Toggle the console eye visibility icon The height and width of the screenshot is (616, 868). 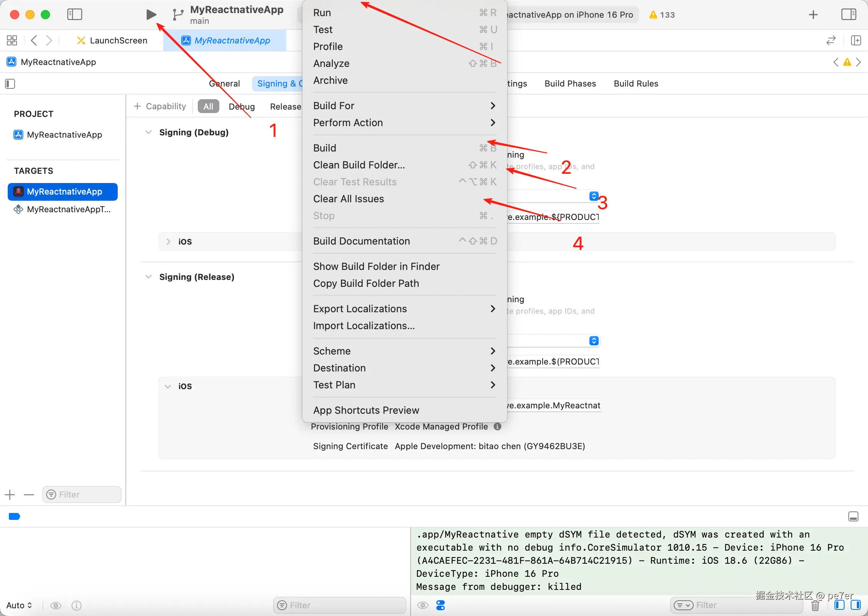(423, 606)
